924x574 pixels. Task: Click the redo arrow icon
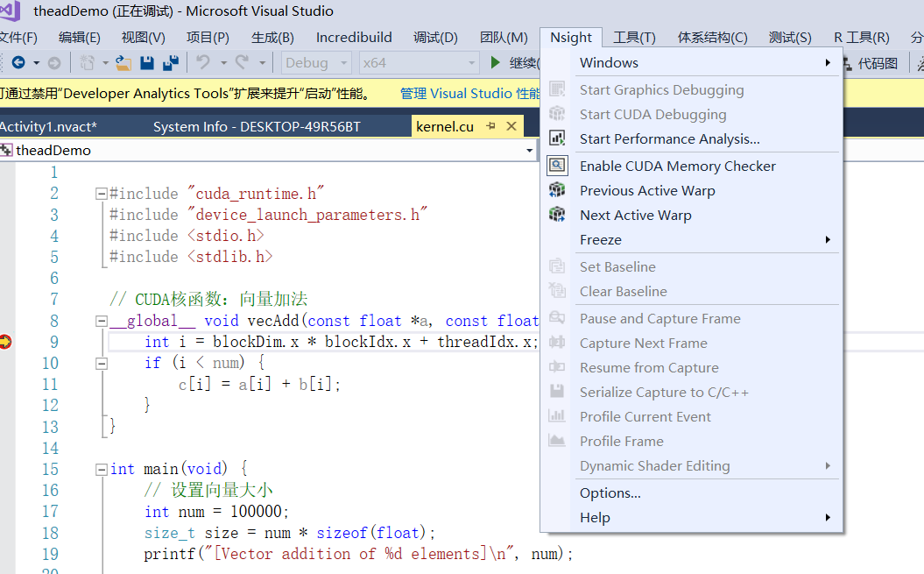pos(243,62)
